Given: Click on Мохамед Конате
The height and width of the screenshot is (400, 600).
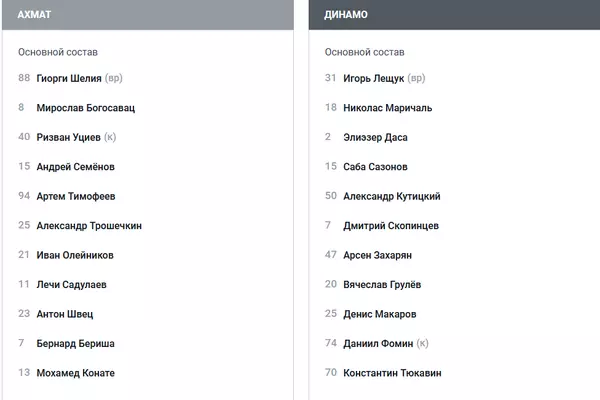Looking at the screenshot, I should 75,373.
